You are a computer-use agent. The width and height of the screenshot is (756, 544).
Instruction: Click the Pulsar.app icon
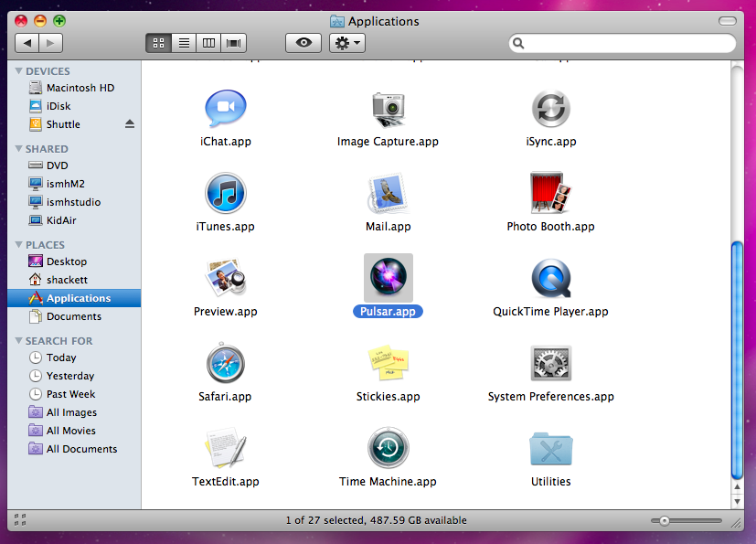point(389,277)
